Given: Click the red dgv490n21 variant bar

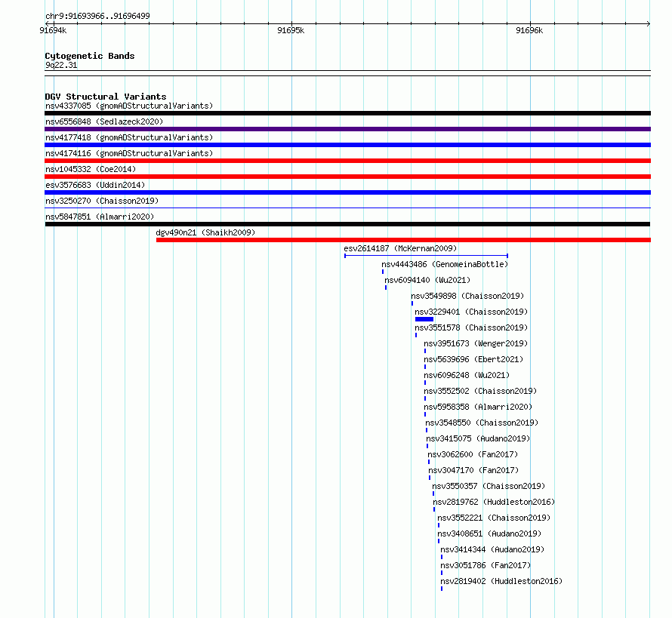Looking at the screenshot, I should click(x=403, y=240).
